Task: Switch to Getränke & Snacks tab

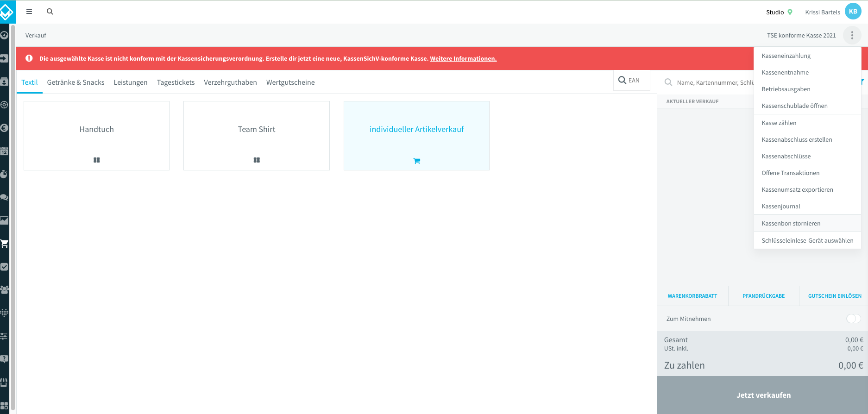Action: pos(75,82)
